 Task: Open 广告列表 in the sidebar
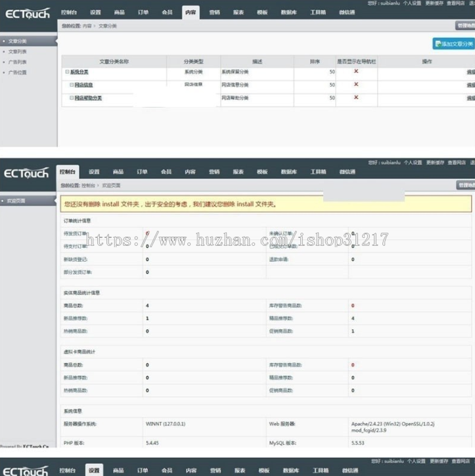coord(17,62)
